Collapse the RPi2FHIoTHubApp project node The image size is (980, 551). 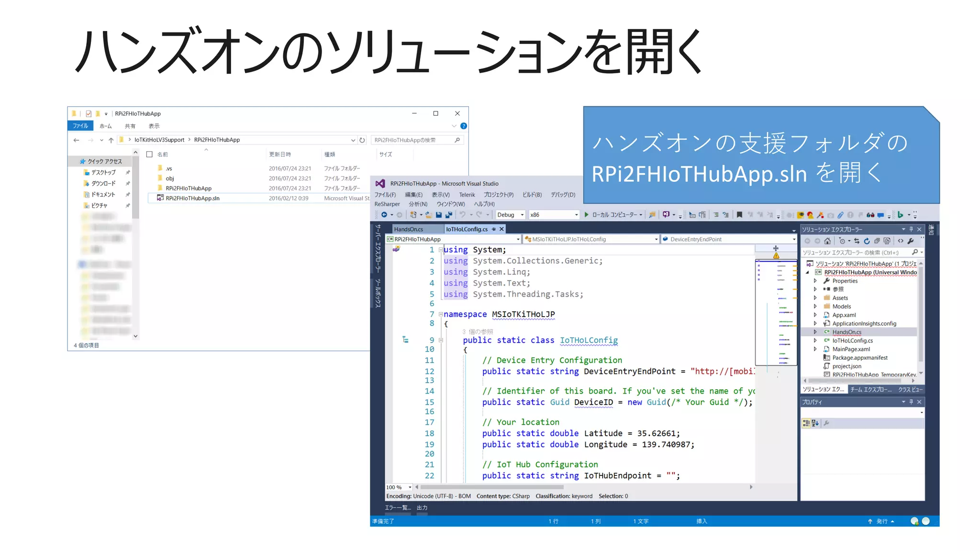point(808,273)
